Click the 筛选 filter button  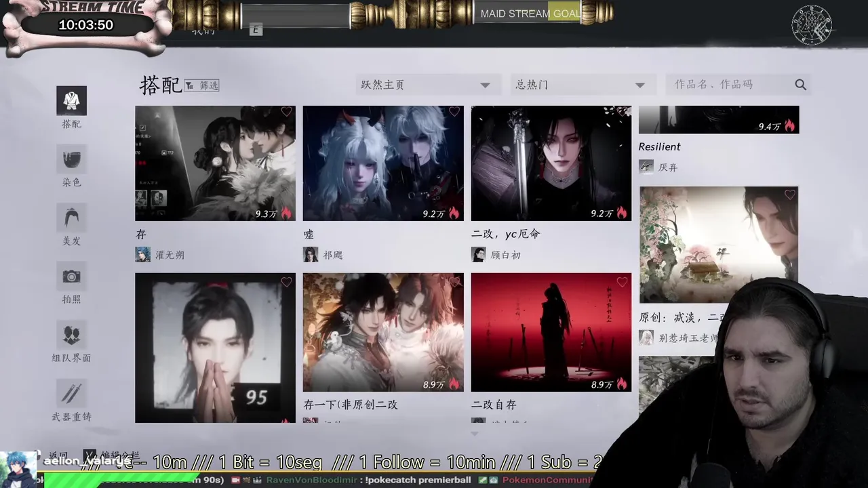(x=201, y=85)
